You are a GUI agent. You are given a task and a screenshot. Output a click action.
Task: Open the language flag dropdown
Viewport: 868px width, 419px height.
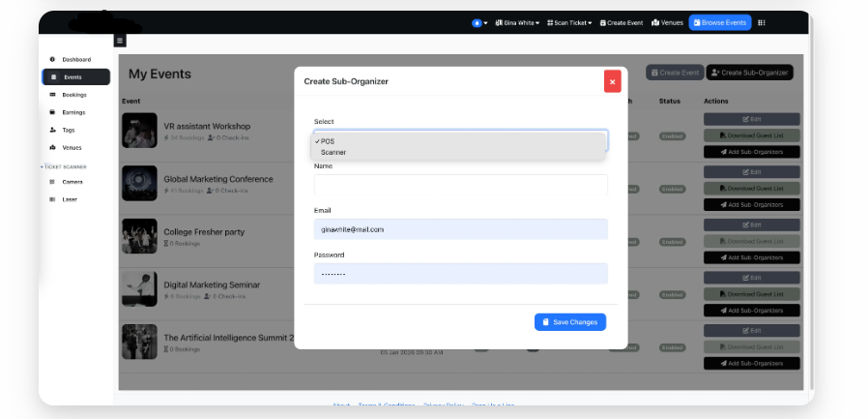[x=479, y=22]
